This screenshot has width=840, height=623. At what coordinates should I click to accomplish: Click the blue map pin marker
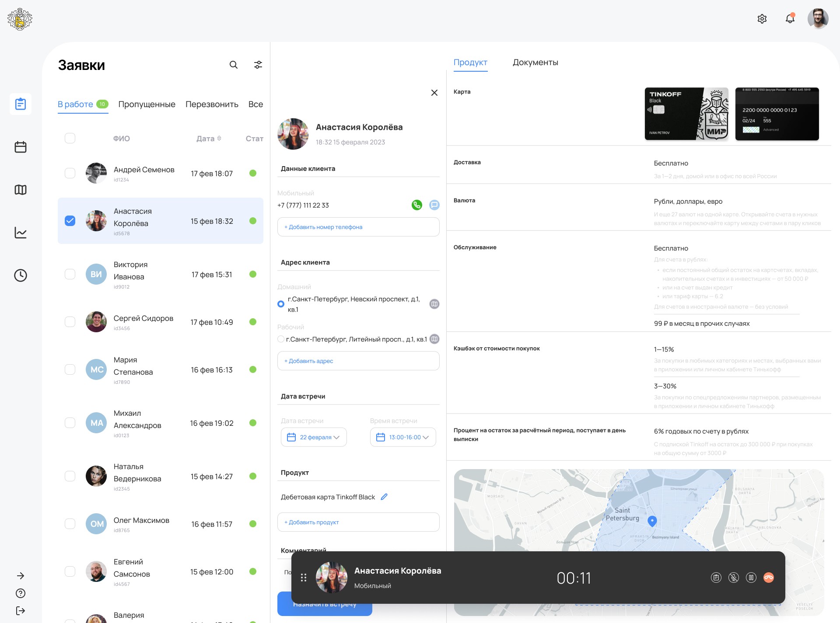[x=652, y=521]
